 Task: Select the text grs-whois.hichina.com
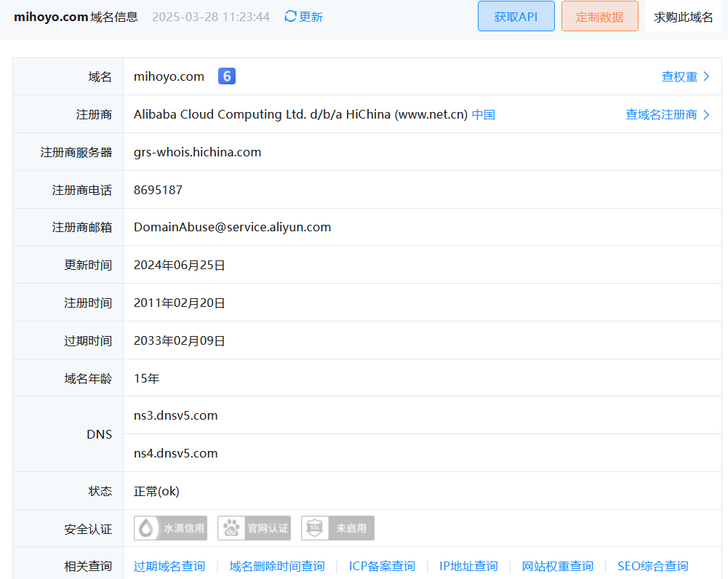click(197, 152)
